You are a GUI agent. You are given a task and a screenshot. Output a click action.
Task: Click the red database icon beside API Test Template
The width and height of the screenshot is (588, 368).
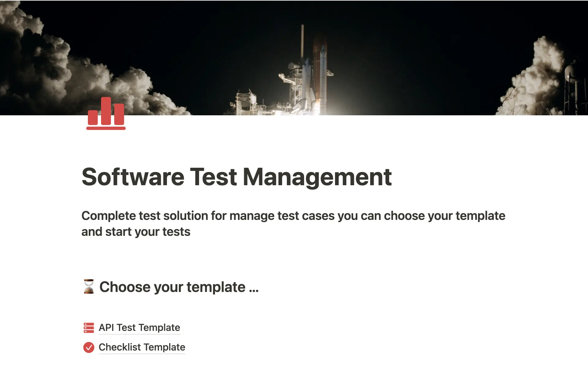tap(89, 328)
